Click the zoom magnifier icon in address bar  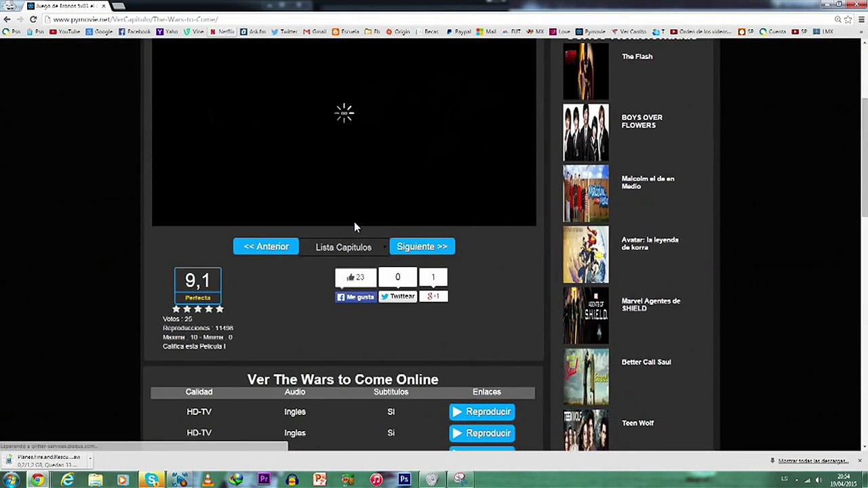[837, 20]
